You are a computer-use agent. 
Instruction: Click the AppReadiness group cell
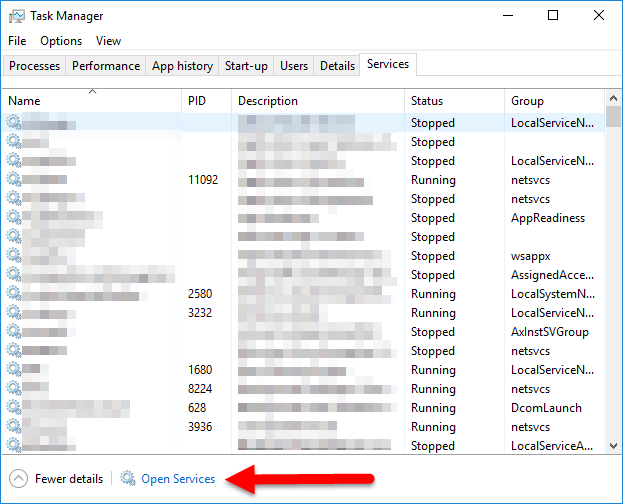tap(548, 218)
